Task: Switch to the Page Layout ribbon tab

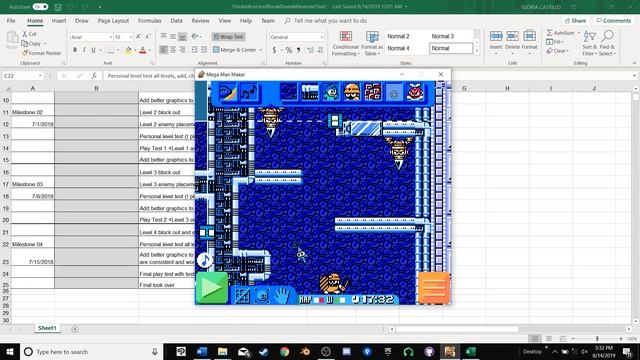Action: tap(113, 20)
